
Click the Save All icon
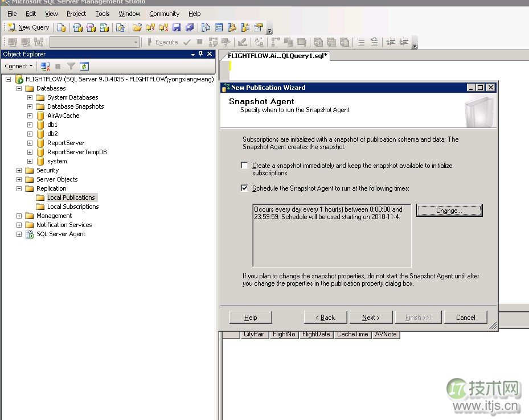pyautogui.click(x=190, y=27)
